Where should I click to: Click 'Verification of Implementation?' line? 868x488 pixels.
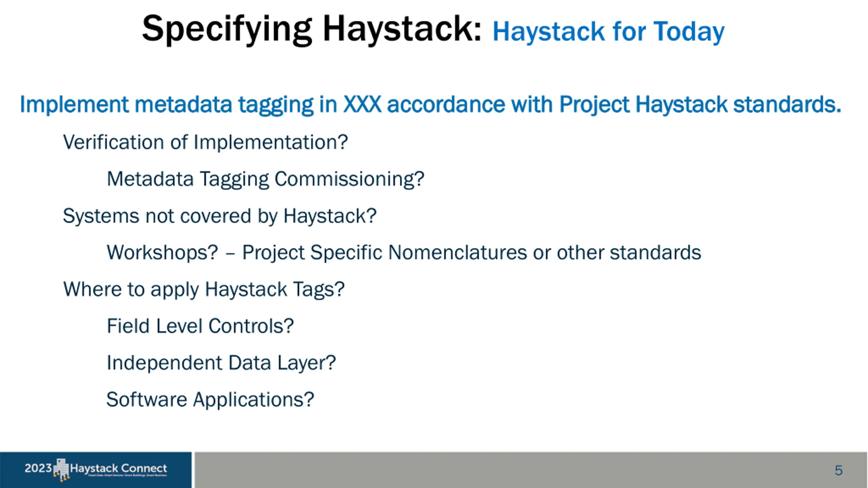(x=205, y=142)
